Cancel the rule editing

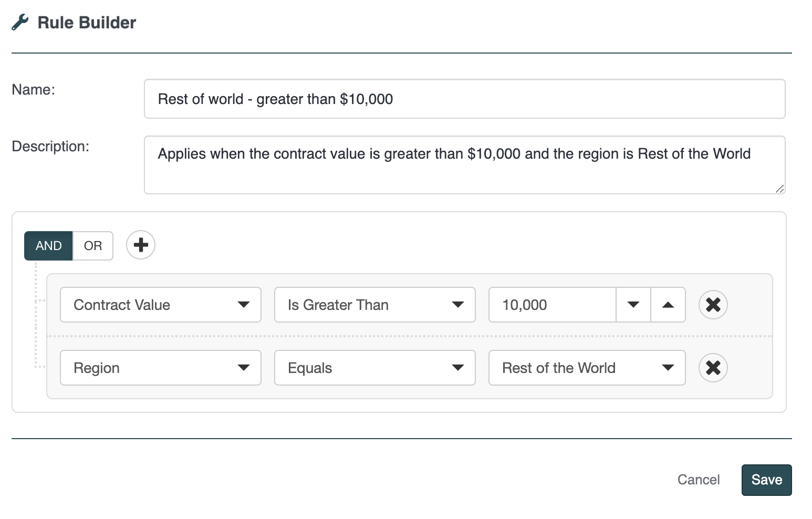[x=698, y=480]
